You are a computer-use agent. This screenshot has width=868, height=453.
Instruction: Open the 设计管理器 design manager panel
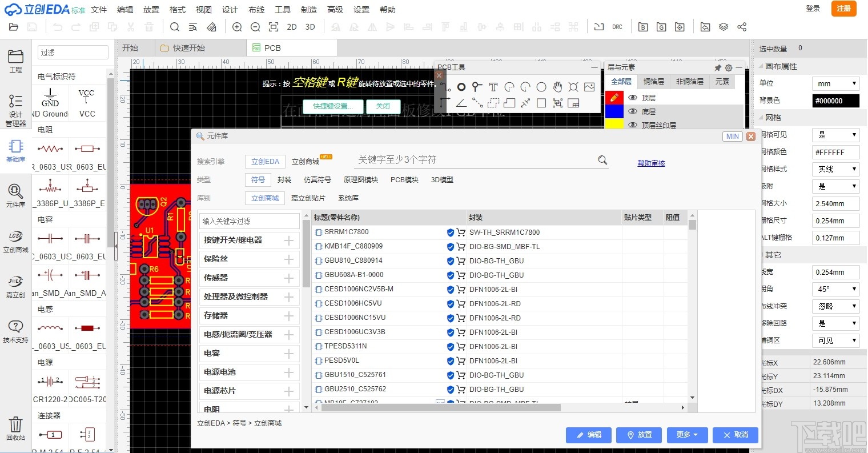click(x=15, y=110)
